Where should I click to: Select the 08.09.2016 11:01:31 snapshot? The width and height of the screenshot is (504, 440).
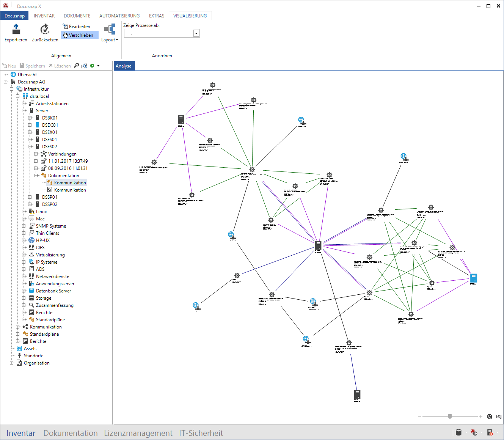[x=68, y=168]
